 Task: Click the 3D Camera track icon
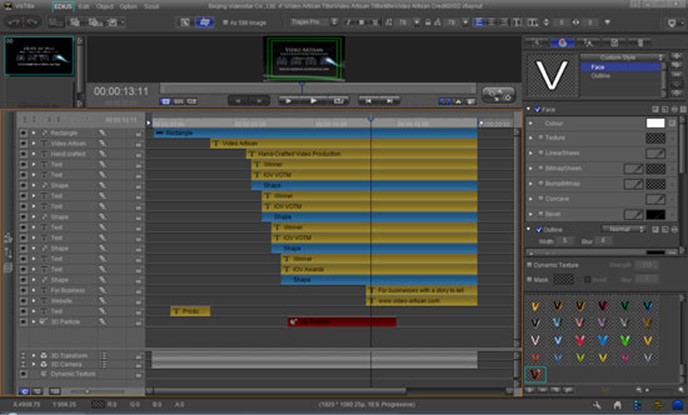pyautogui.click(x=44, y=365)
